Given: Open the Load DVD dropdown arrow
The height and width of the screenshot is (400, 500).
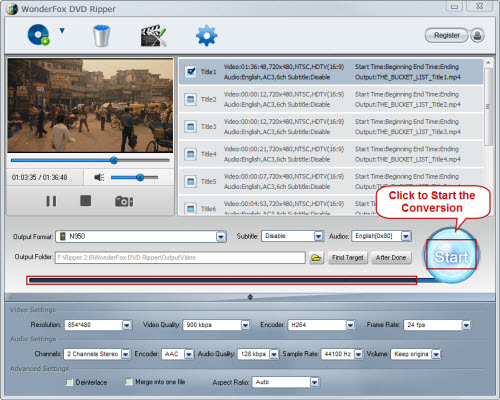Looking at the screenshot, I should pos(62,31).
